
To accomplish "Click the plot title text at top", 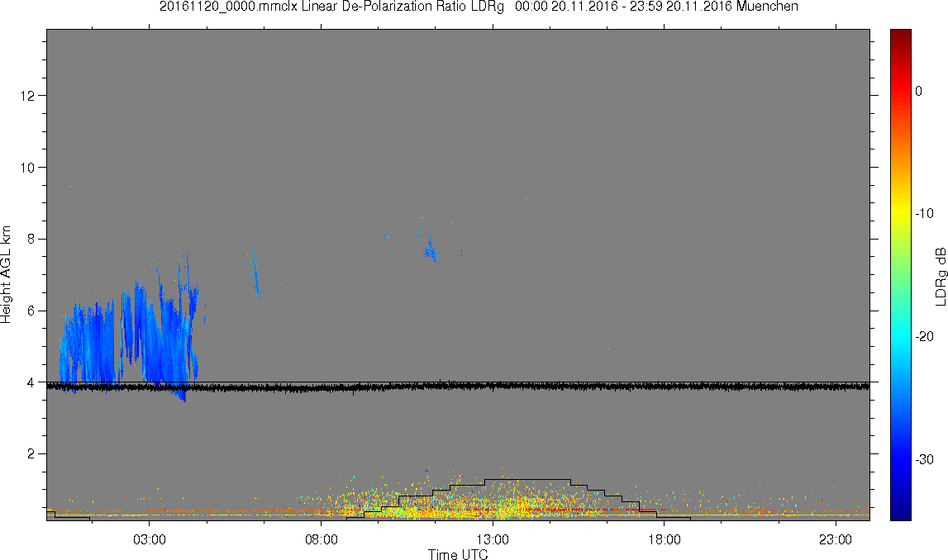I will point(479,7).
